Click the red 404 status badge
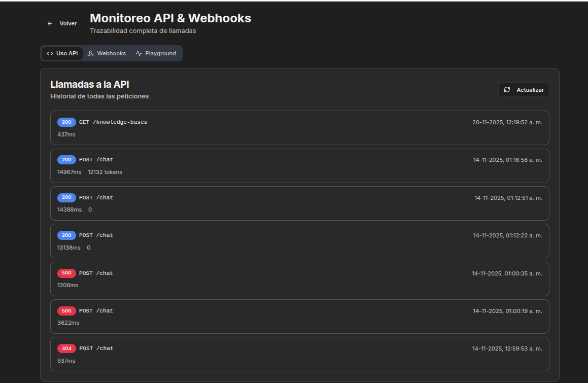588x383 pixels. click(67, 349)
